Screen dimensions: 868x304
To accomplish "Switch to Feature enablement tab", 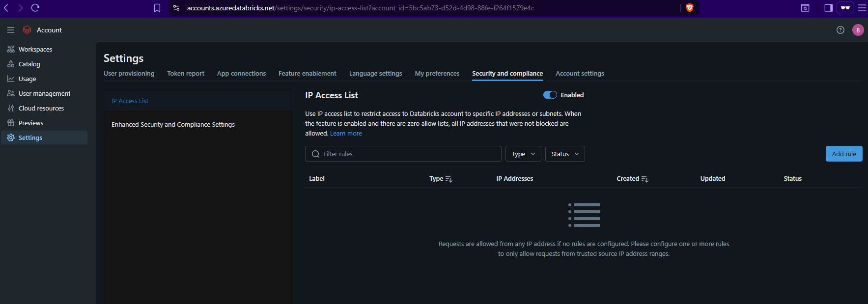I will point(308,73).
